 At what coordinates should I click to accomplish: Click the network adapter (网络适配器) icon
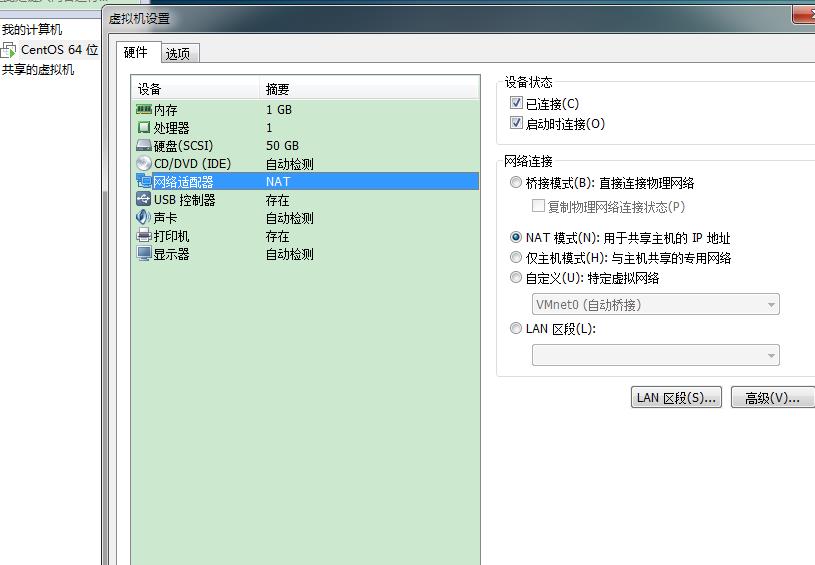(x=143, y=181)
